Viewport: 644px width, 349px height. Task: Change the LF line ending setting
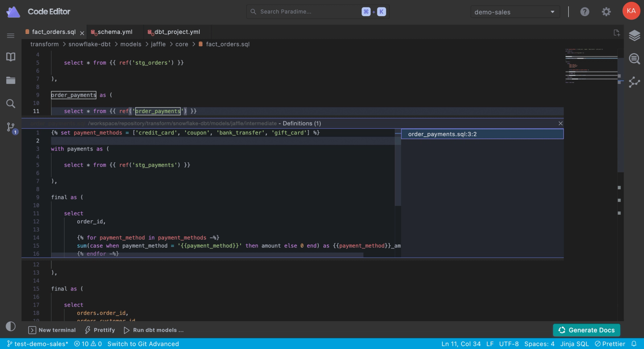(490, 344)
